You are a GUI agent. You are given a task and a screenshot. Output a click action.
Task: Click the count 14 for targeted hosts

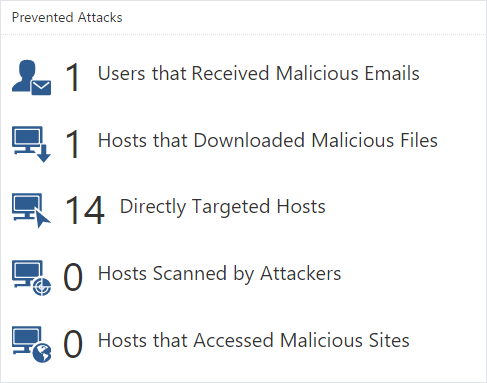pos(85,210)
